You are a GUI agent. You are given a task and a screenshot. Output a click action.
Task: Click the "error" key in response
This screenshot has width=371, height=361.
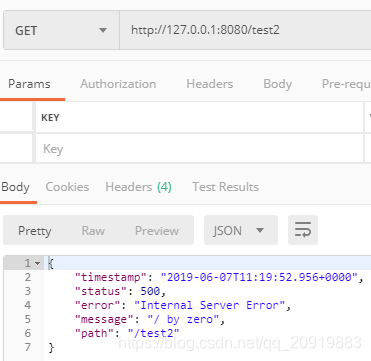pyautogui.click(x=98, y=305)
